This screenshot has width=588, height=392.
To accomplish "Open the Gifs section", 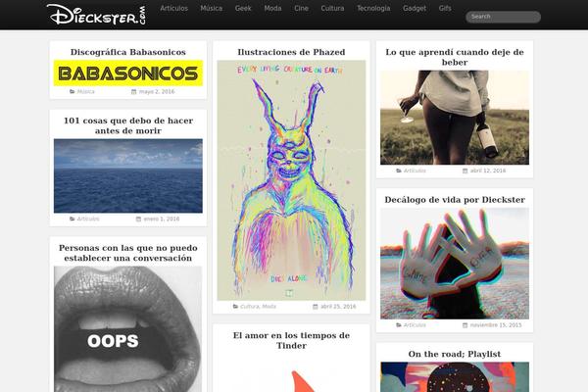I will 445,8.
